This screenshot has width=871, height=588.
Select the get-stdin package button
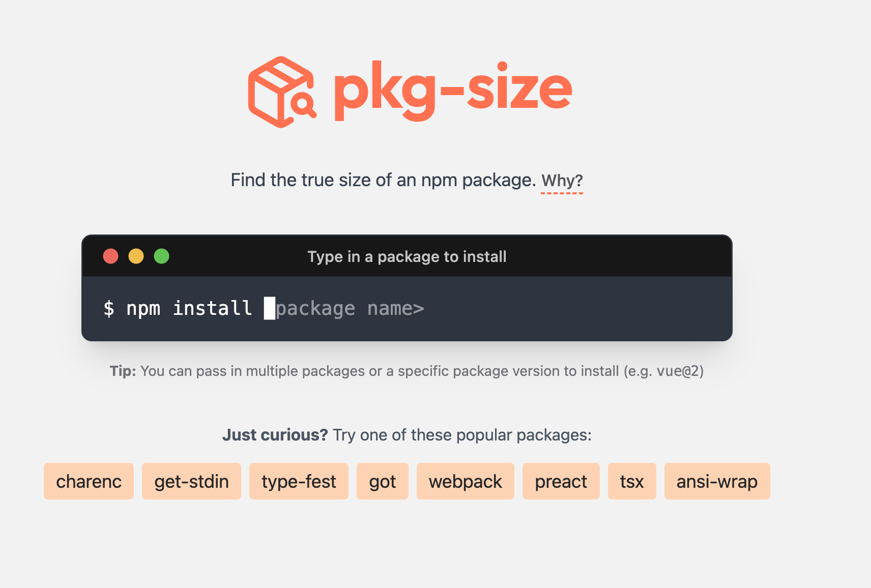tap(191, 481)
